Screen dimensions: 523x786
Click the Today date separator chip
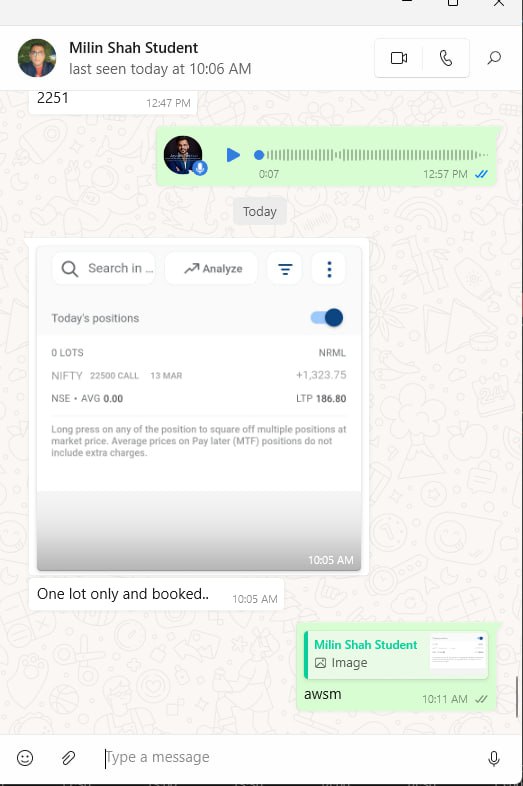coord(260,212)
